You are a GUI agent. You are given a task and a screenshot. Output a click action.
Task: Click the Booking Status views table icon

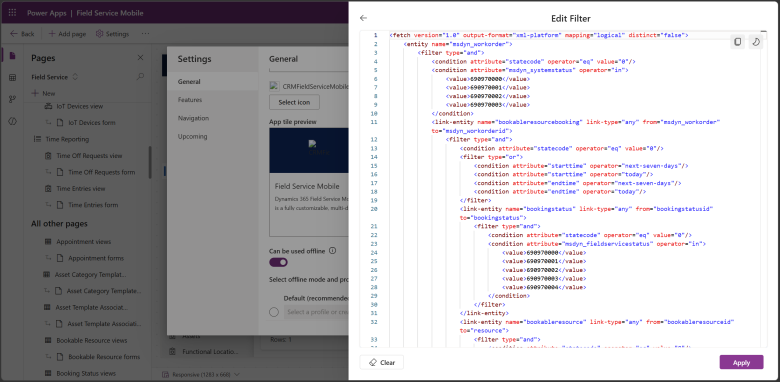pos(48,373)
